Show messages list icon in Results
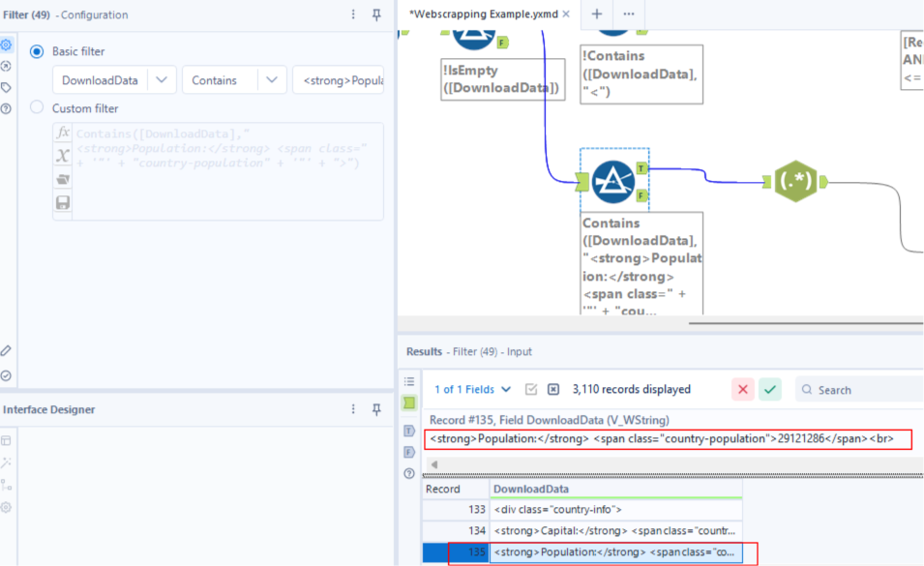The width and height of the screenshot is (924, 566). (409, 381)
